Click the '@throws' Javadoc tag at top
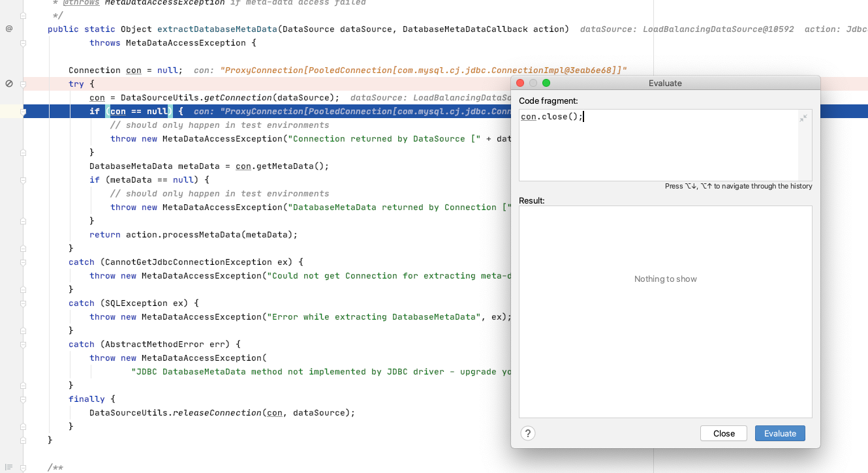The width and height of the screenshot is (868, 473). (81, 3)
